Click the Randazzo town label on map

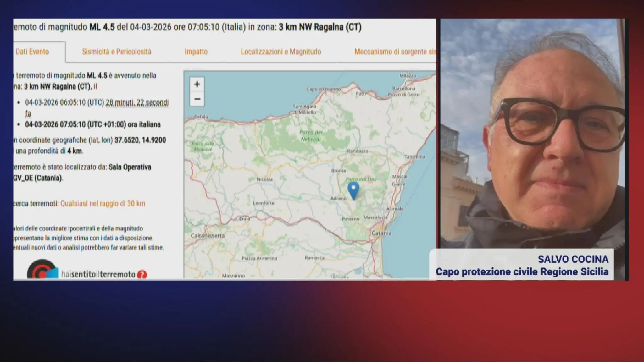[358, 151]
